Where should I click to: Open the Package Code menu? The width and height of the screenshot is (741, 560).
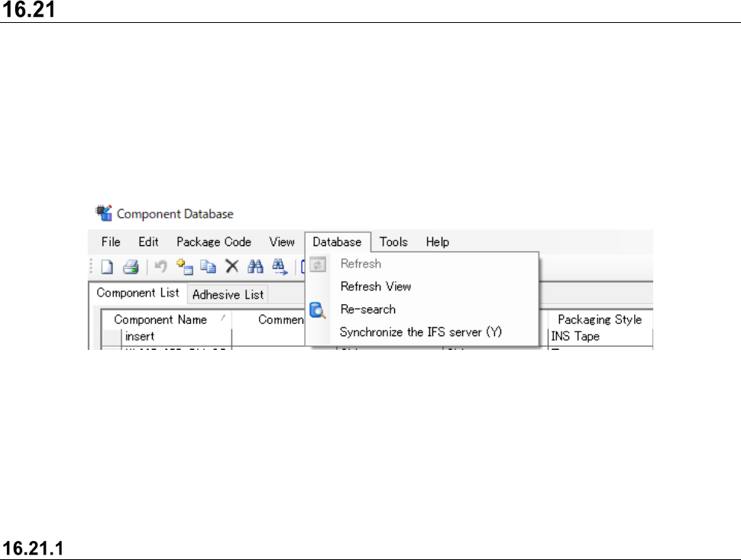[x=214, y=242]
